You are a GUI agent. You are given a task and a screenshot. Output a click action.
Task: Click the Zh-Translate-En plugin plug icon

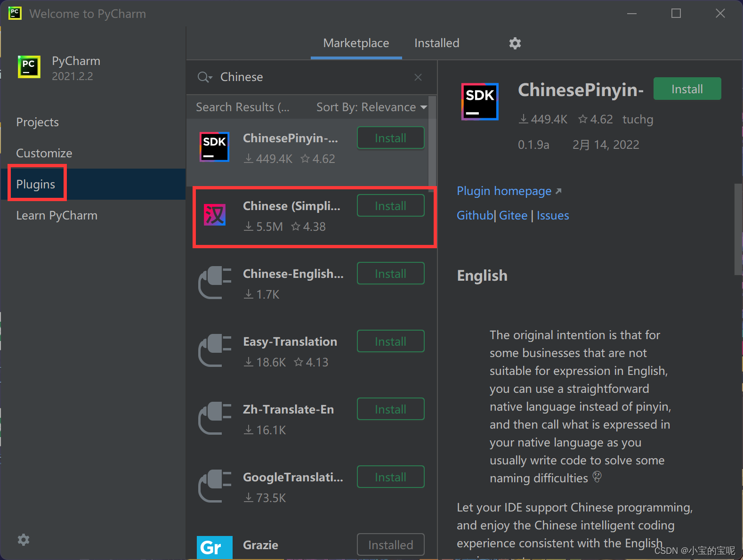pos(215,418)
